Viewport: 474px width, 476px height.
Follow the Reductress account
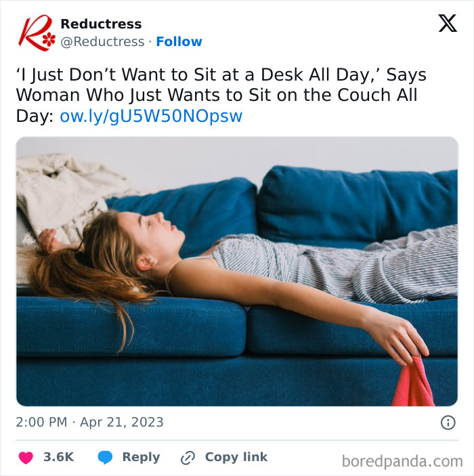(179, 41)
